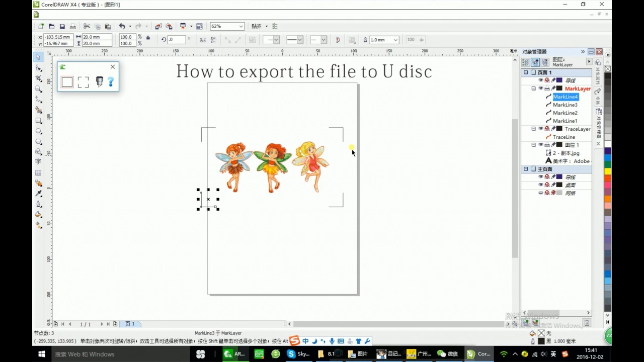Open the object manager flyout arrow

(589, 61)
